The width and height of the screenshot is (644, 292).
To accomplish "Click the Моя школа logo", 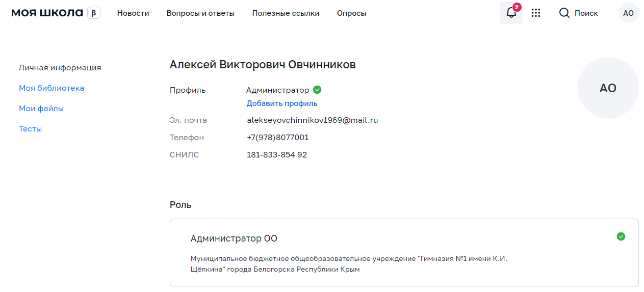I will [47, 13].
